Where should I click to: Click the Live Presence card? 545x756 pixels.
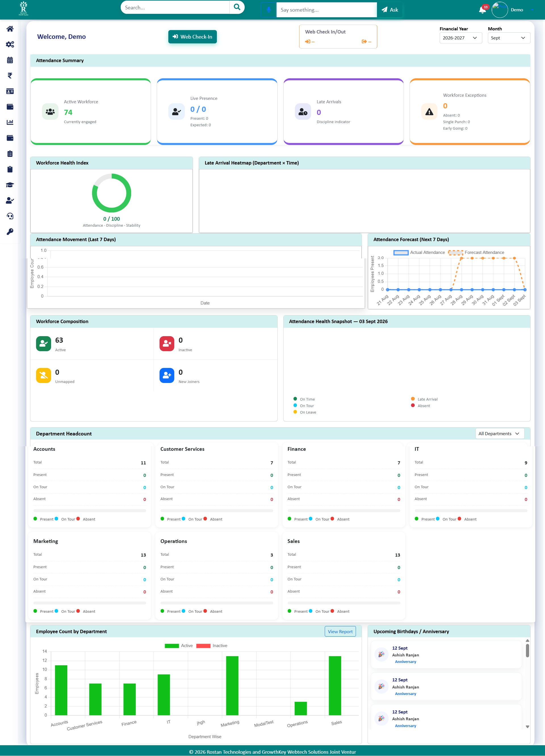(217, 112)
